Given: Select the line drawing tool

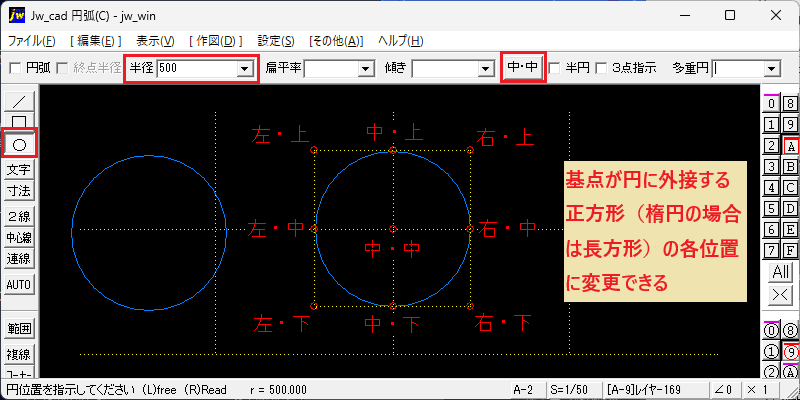Looking at the screenshot, I should [19, 102].
